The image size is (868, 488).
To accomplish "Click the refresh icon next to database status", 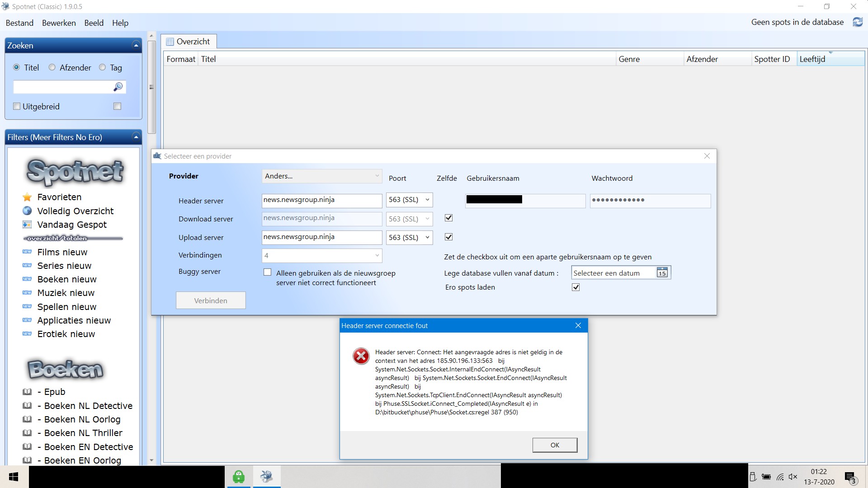I will point(858,22).
